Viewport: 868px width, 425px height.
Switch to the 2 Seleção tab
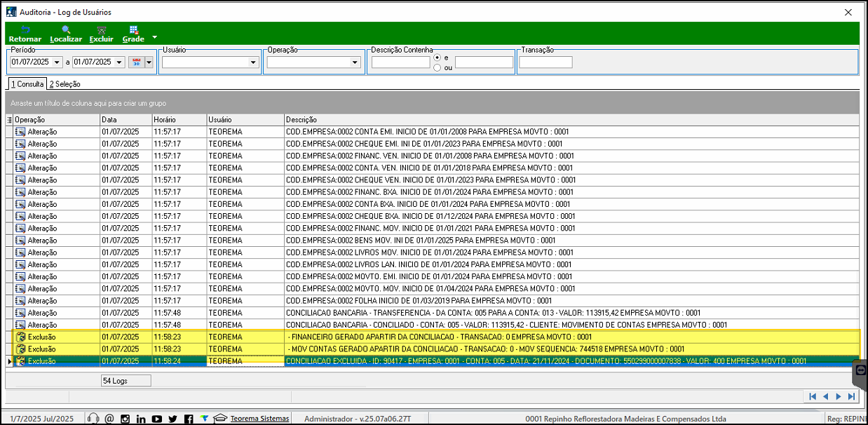click(65, 84)
